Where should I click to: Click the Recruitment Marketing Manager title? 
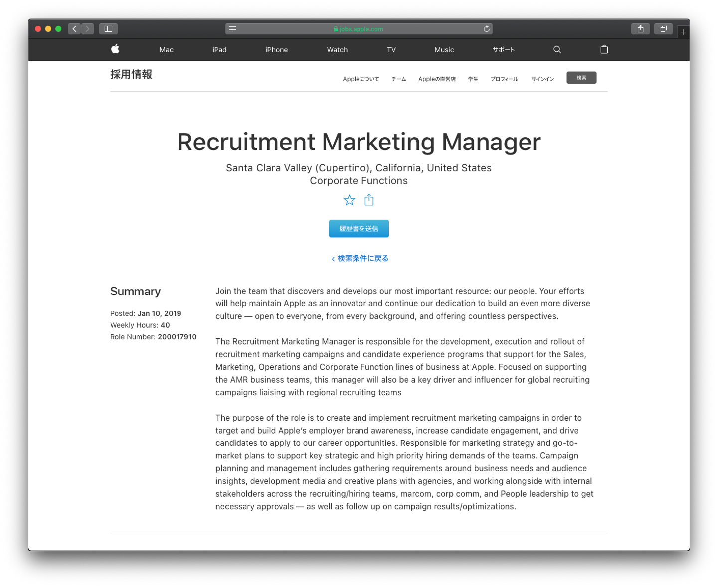(359, 142)
